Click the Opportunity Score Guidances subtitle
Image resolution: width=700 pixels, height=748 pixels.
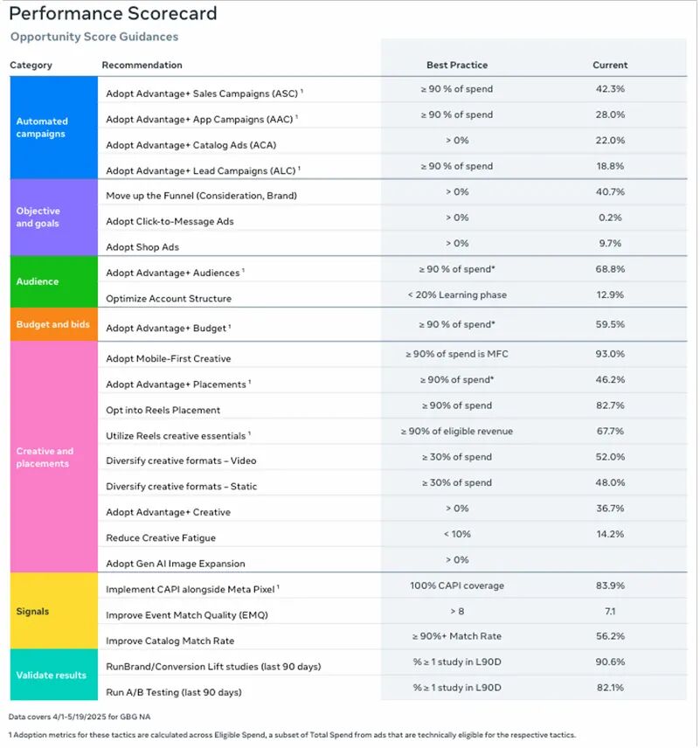pyautogui.click(x=94, y=37)
